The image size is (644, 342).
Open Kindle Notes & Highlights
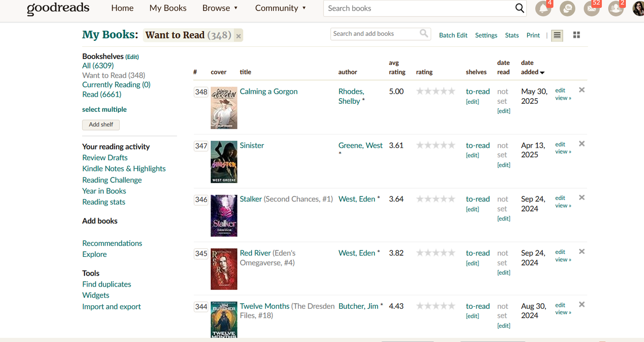tap(124, 169)
